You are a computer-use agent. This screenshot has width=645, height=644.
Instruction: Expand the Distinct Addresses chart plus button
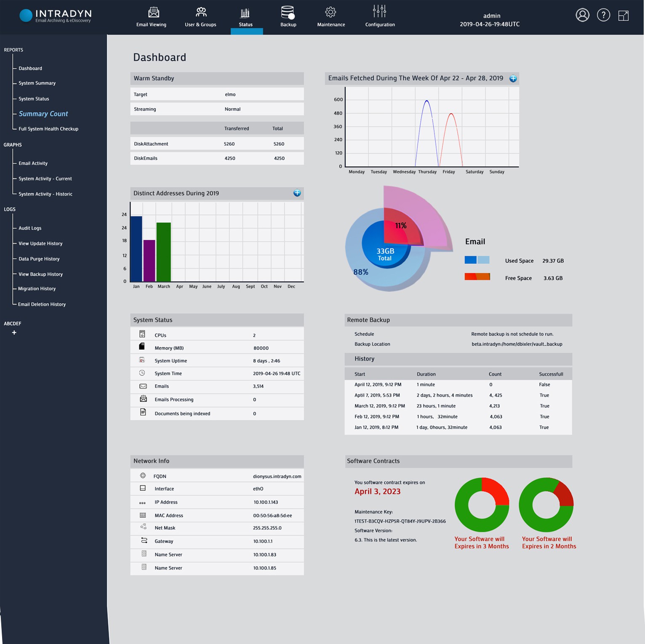[x=297, y=193]
